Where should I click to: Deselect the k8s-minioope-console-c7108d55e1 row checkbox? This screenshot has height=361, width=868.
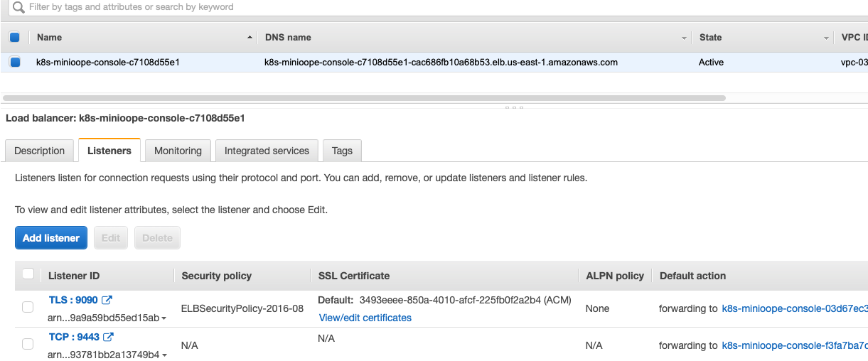15,62
